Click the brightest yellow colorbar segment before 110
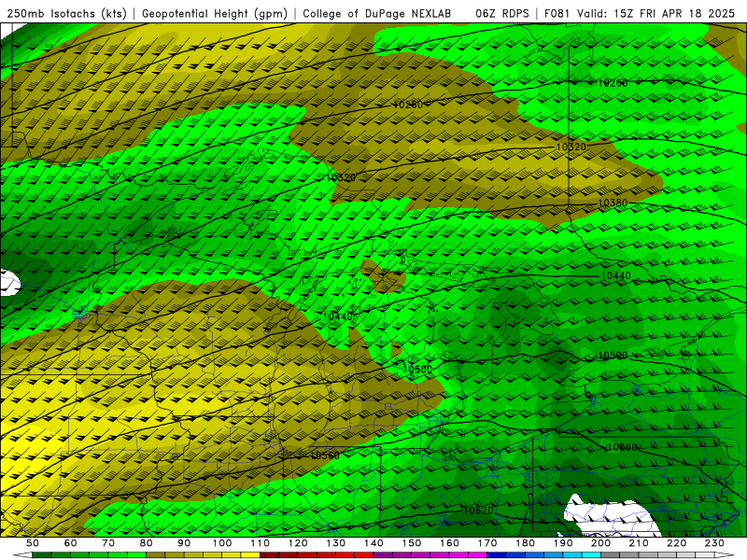Image resolution: width=747 pixels, height=560 pixels. click(x=250, y=555)
